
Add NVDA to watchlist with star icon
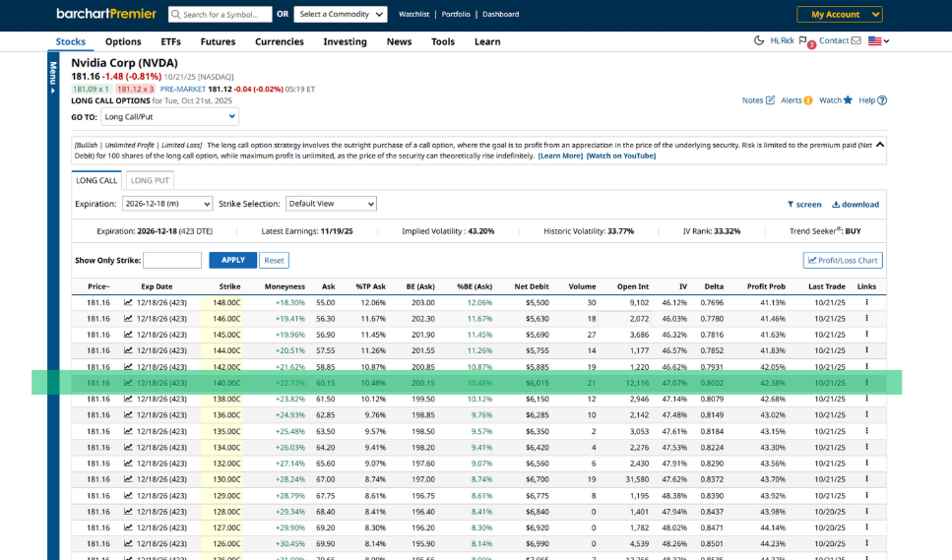(x=848, y=100)
